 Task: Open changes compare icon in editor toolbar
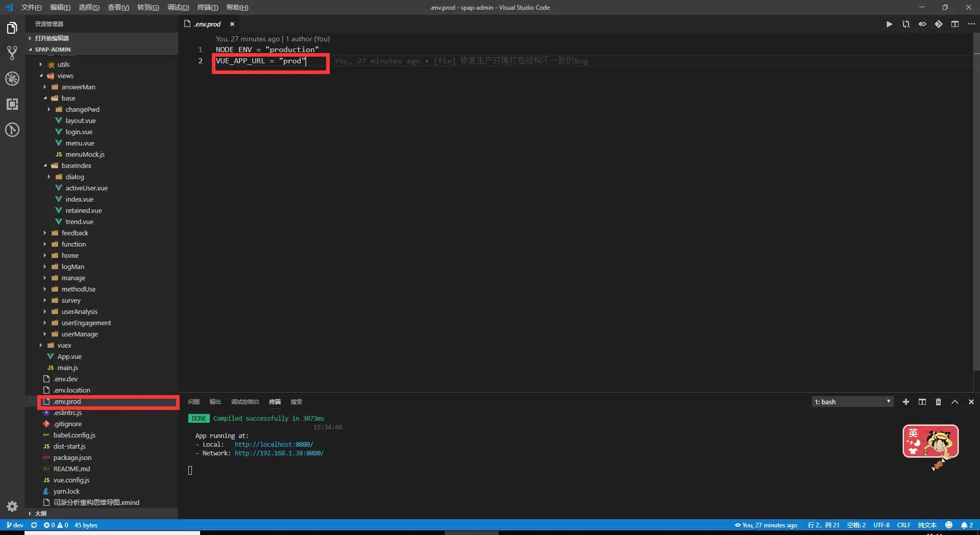pos(906,24)
